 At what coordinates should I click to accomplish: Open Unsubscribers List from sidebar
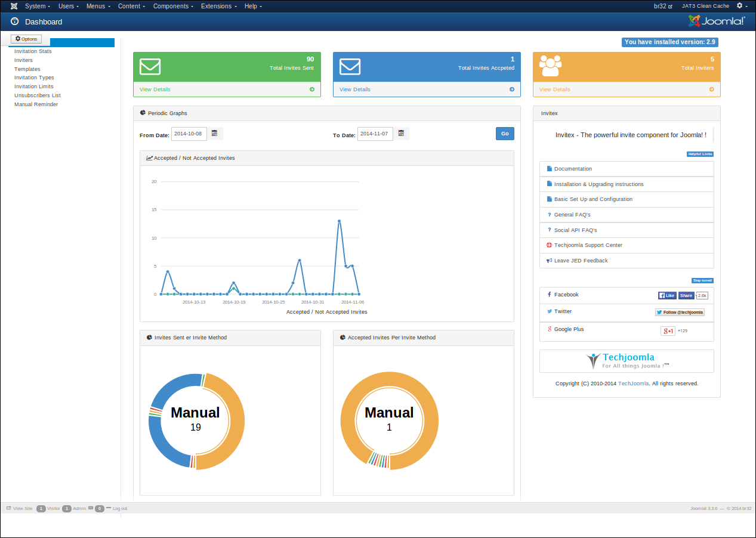(x=38, y=95)
